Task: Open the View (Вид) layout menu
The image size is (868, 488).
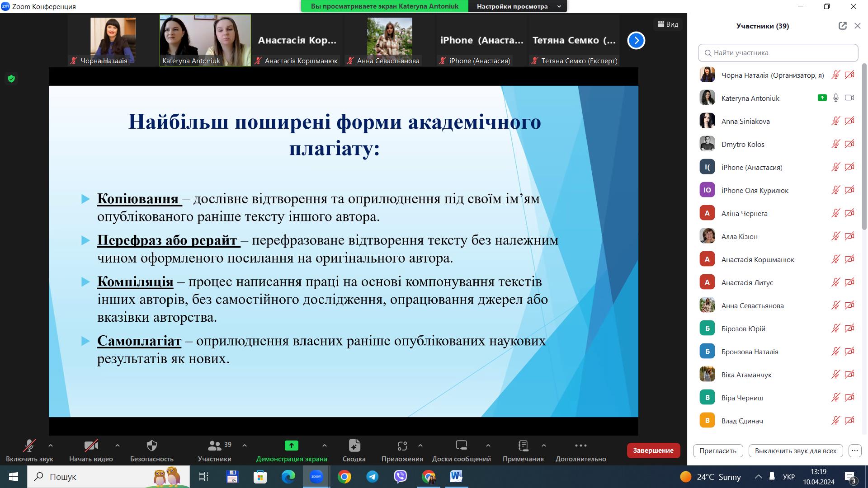Action: (668, 24)
